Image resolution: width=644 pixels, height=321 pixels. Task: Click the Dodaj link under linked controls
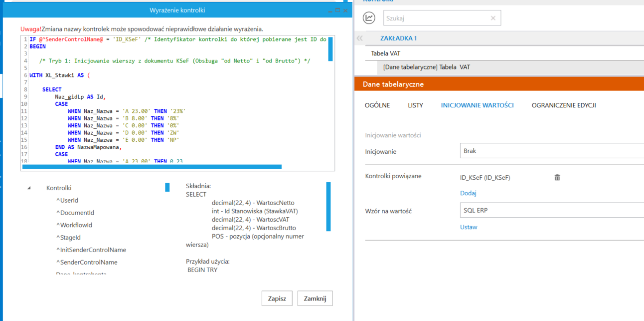[x=468, y=193]
